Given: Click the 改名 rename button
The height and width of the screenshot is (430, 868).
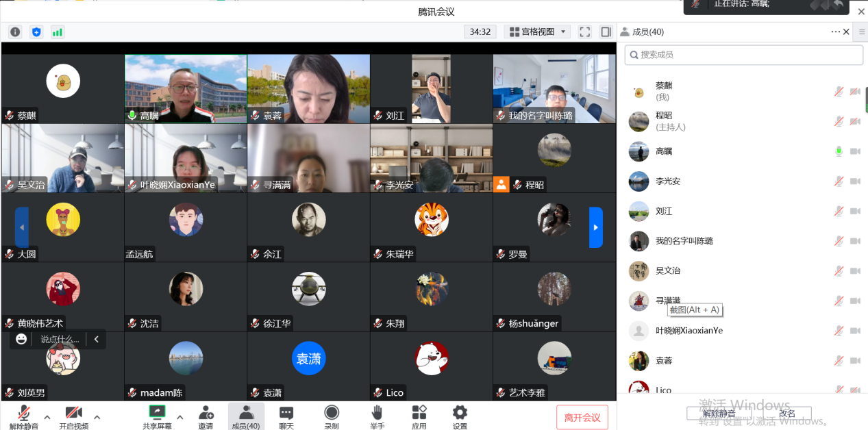Looking at the screenshot, I should coord(787,414).
